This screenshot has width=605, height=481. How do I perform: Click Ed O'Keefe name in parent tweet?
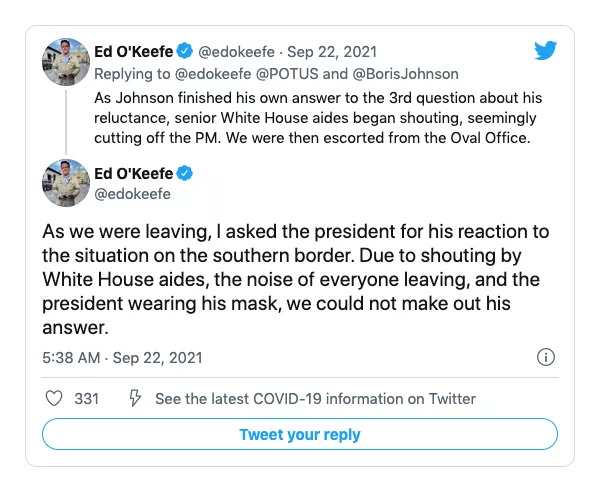(133, 51)
